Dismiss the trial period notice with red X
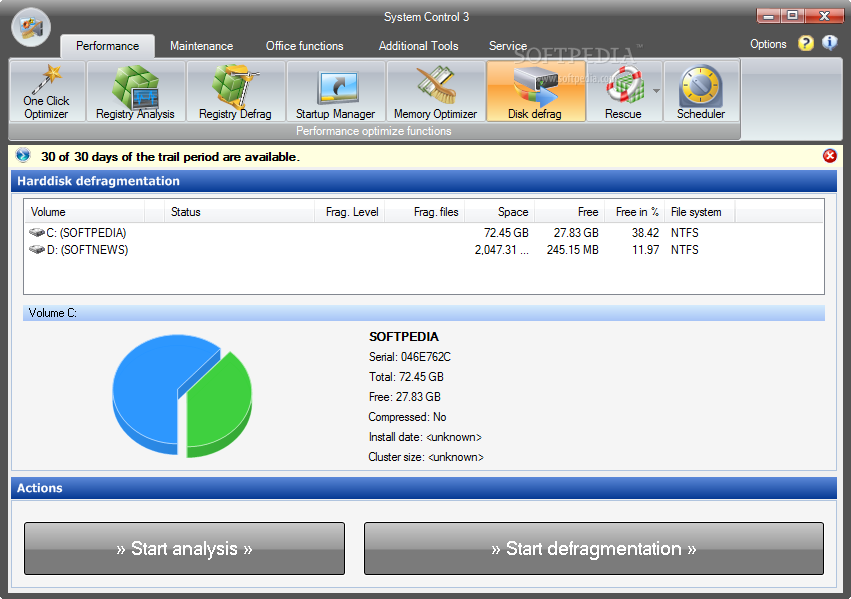 click(x=830, y=156)
